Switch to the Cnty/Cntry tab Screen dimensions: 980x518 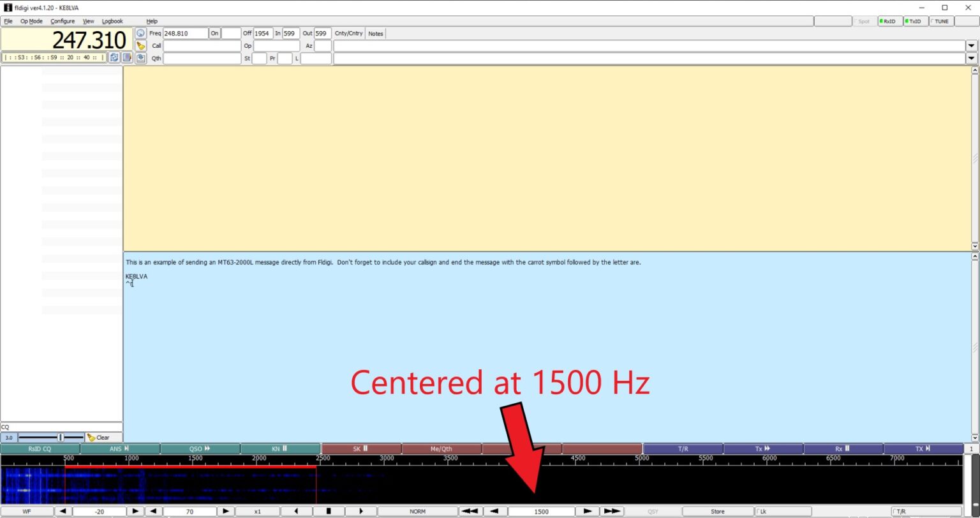(348, 33)
